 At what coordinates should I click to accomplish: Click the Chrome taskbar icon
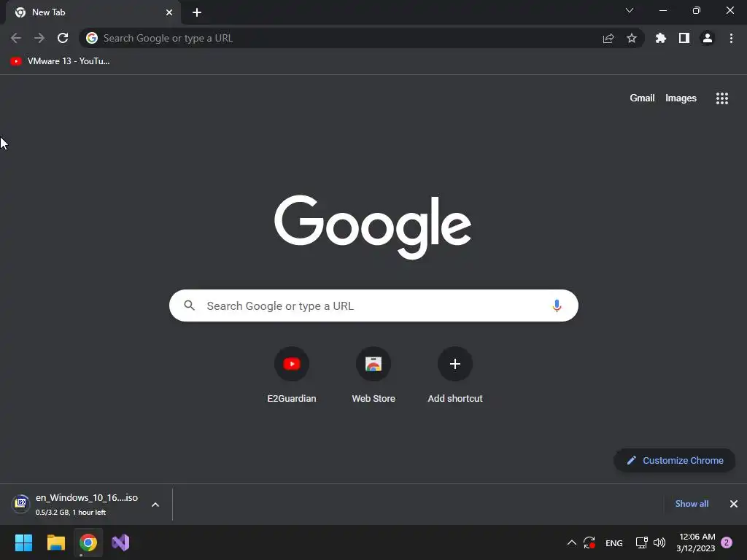(x=88, y=542)
